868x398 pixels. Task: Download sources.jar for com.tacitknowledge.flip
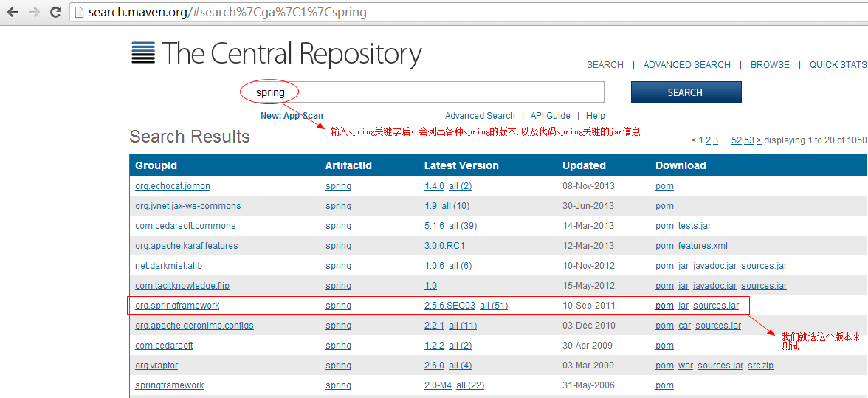(764, 286)
